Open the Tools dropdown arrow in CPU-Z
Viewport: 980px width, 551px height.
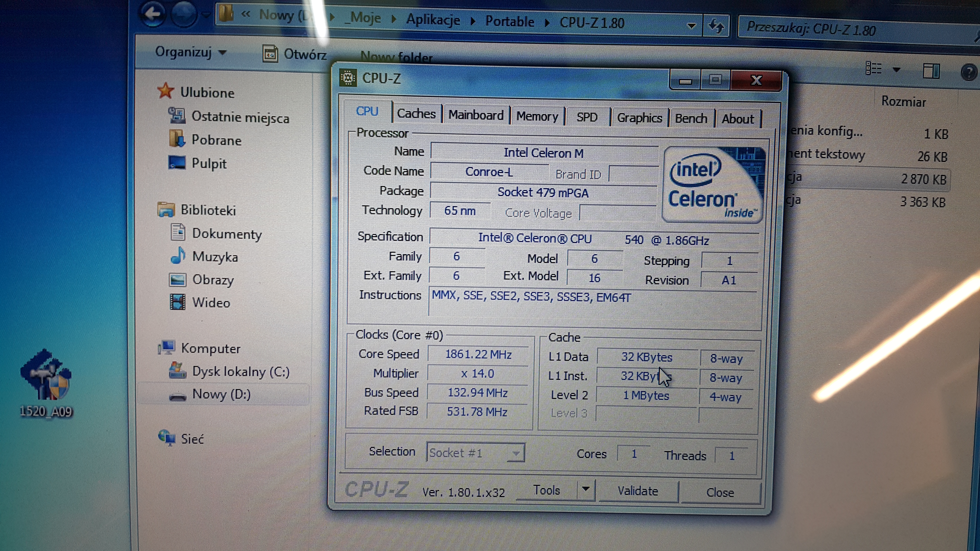(586, 489)
